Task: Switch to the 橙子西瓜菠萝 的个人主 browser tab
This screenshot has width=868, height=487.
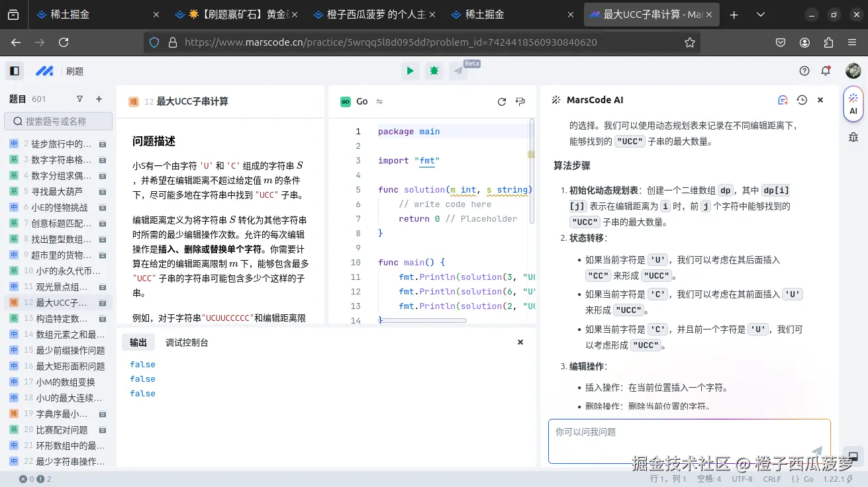Action: click(375, 14)
